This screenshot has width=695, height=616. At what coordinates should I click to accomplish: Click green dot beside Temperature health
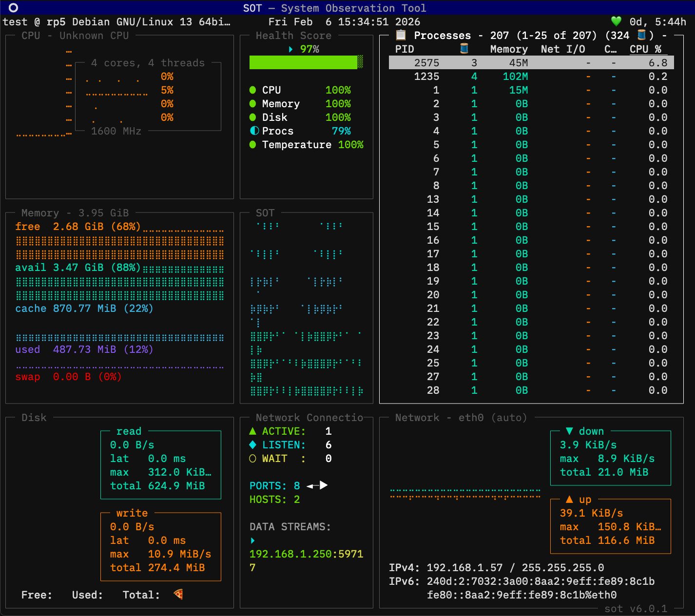(252, 144)
